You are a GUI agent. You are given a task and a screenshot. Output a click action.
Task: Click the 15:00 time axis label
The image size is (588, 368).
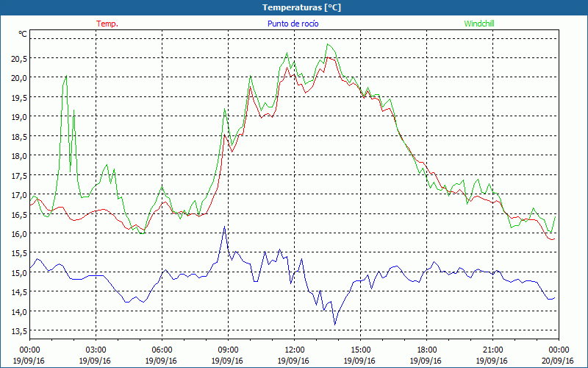(360, 350)
